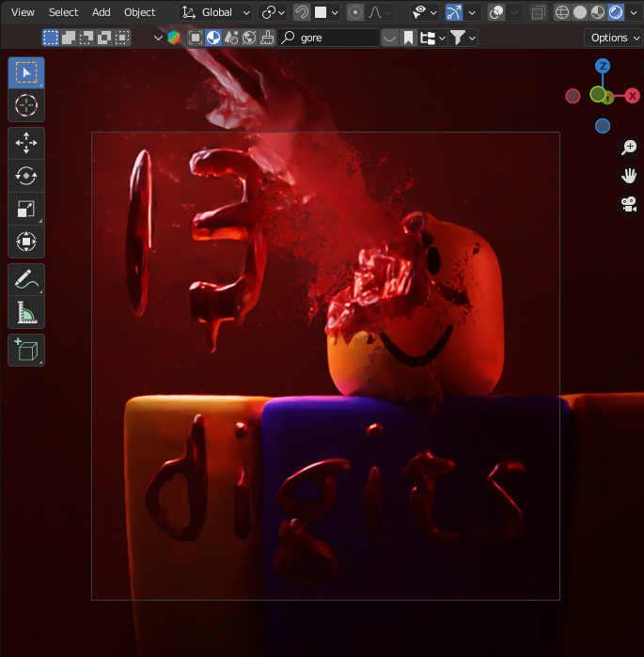Open gizmo settings dropdown arrow
The width and height of the screenshot is (644, 657).
click(472, 12)
